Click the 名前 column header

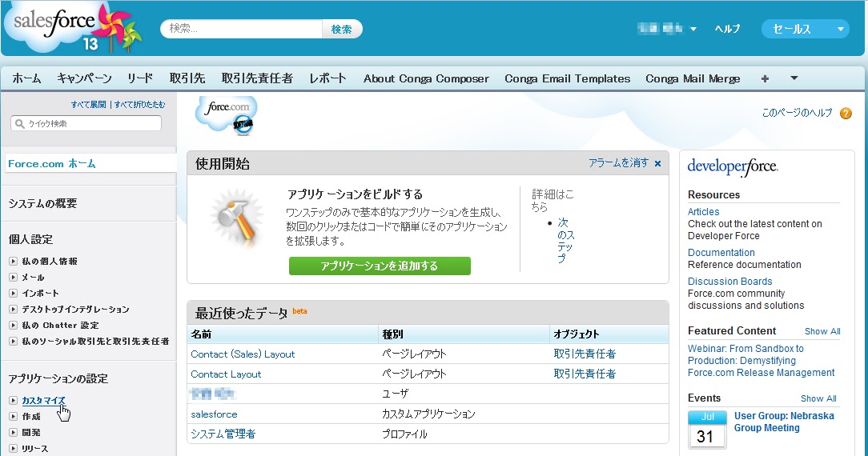click(x=201, y=334)
